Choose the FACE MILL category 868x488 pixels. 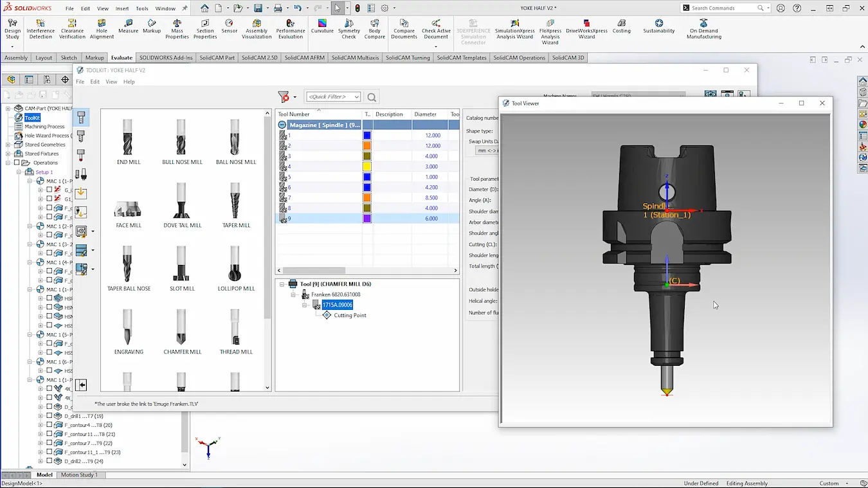click(128, 206)
